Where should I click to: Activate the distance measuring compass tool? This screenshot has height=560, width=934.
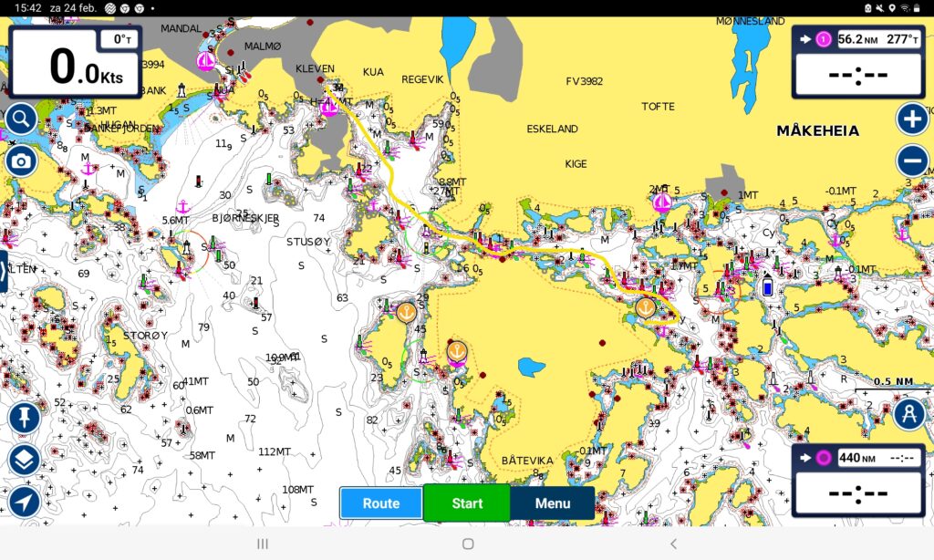point(908,413)
